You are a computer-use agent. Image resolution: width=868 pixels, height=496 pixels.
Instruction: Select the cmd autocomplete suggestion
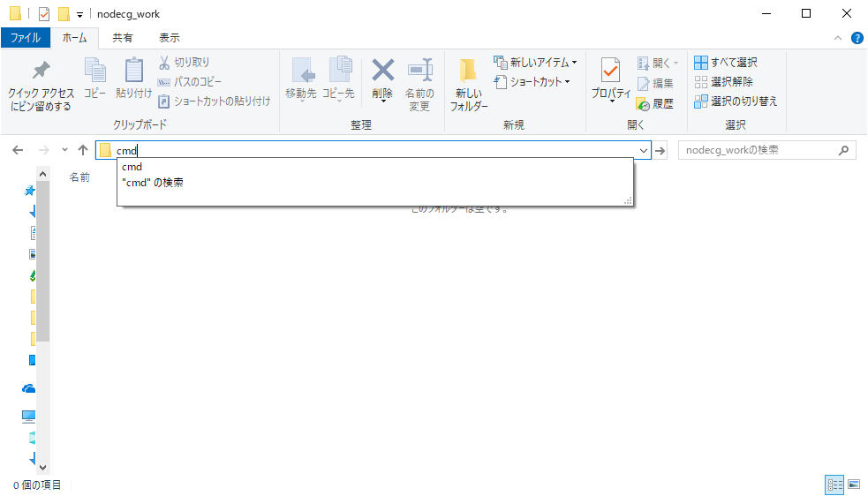(x=374, y=167)
